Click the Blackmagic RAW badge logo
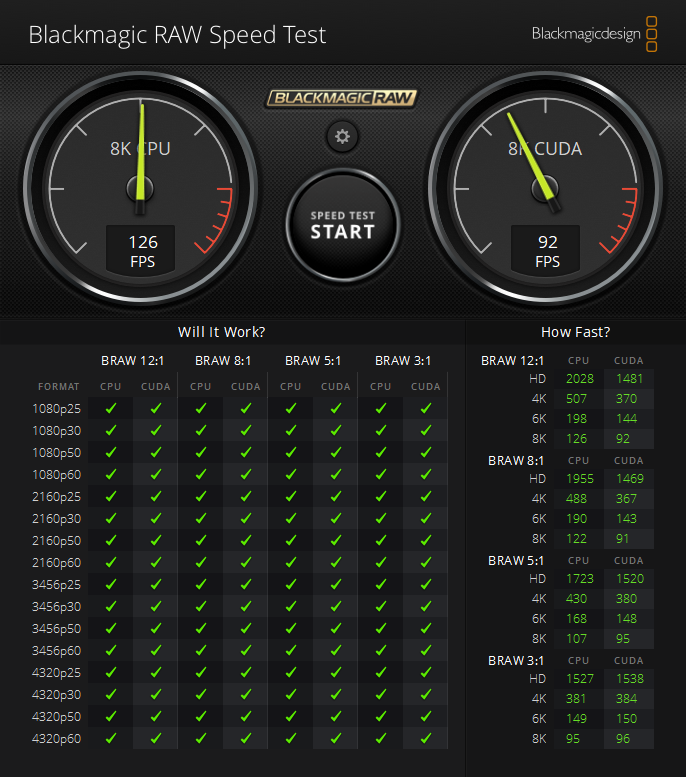Viewport: 686px width, 777px height. click(342, 98)
